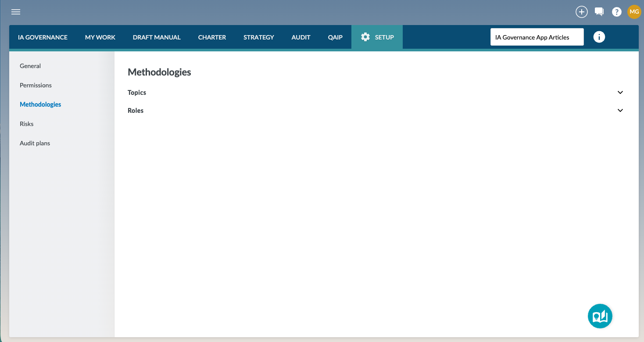644x342 pixels.
Task: Open Permissions settings in sidebar
Action: tap(36, 85)
